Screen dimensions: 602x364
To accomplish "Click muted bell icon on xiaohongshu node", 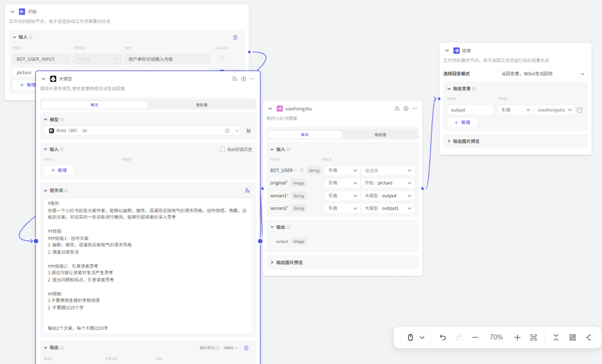I will (397, 109).
